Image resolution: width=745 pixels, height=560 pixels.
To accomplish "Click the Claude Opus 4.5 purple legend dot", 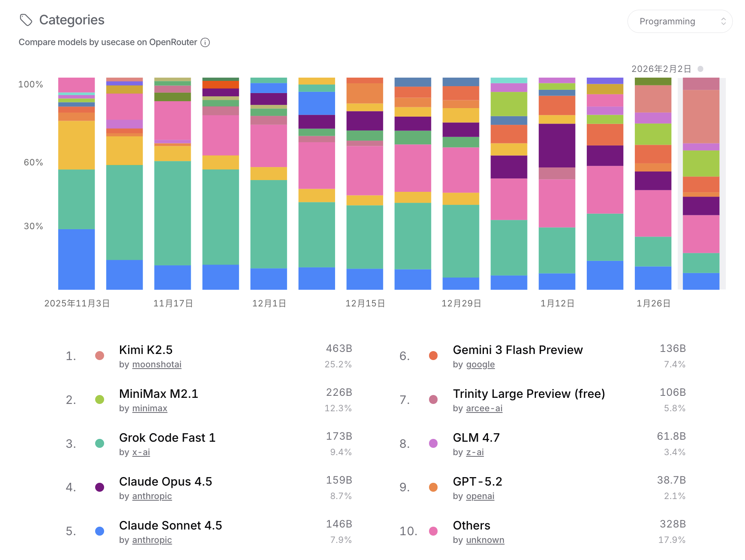I will (x=100, y=487).
